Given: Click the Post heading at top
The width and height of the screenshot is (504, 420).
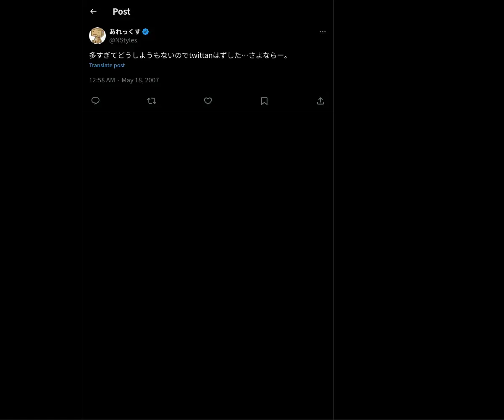Looking at the screenshot, I should tap(121, 12).
